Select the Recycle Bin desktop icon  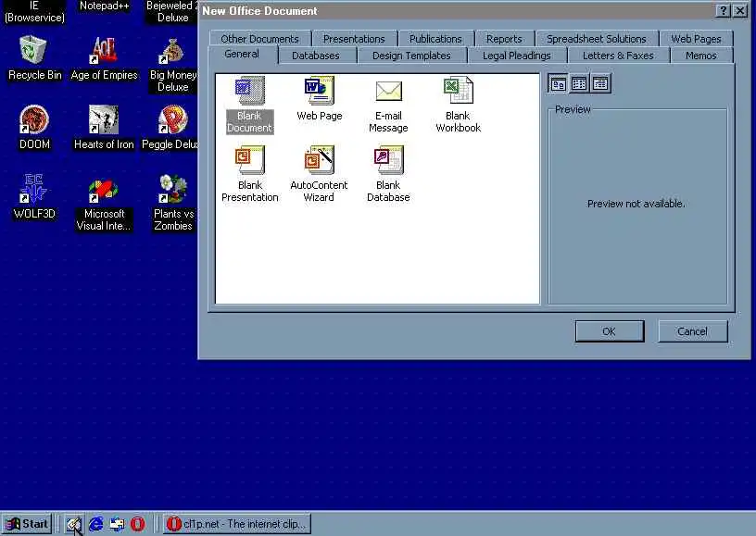pos(34,58)
